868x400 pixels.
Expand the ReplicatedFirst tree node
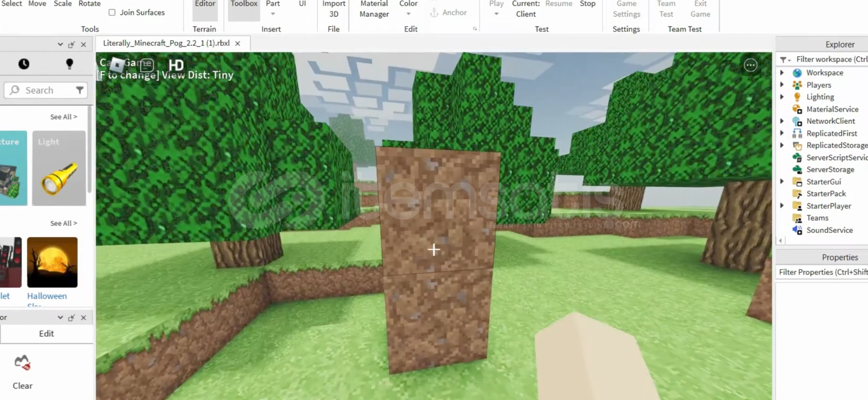[782, 133]
